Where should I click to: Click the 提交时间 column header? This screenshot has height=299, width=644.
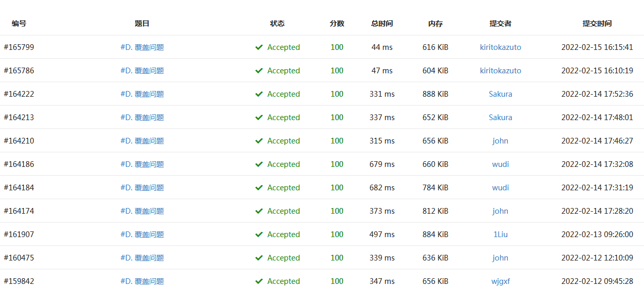[x=597, y=23]
